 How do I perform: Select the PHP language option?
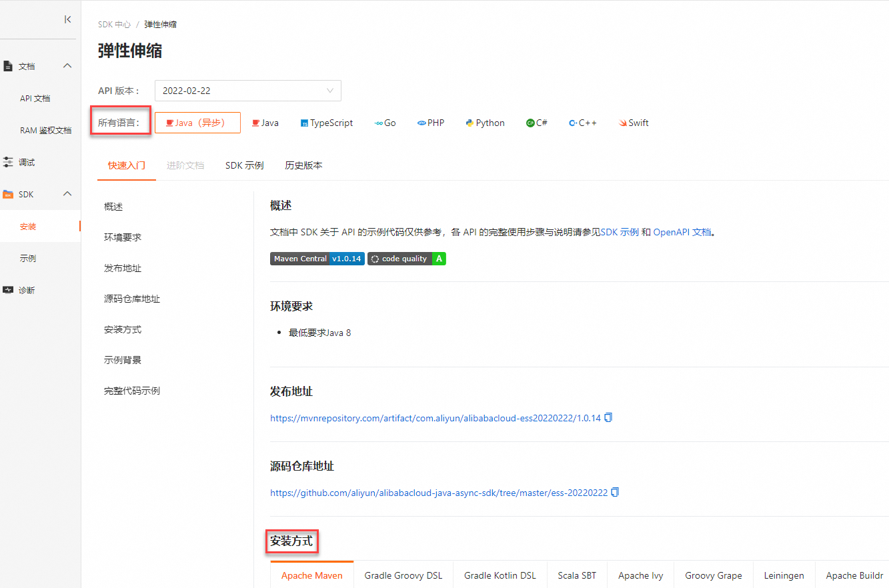click(x=431, y=123)
